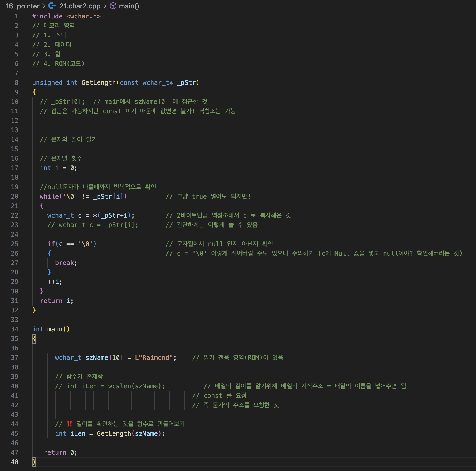The height and width of the screenshot is (471, 476).
Task: Click 'int iLen = GetLength(szName);' line
Action: pos(110,434)
